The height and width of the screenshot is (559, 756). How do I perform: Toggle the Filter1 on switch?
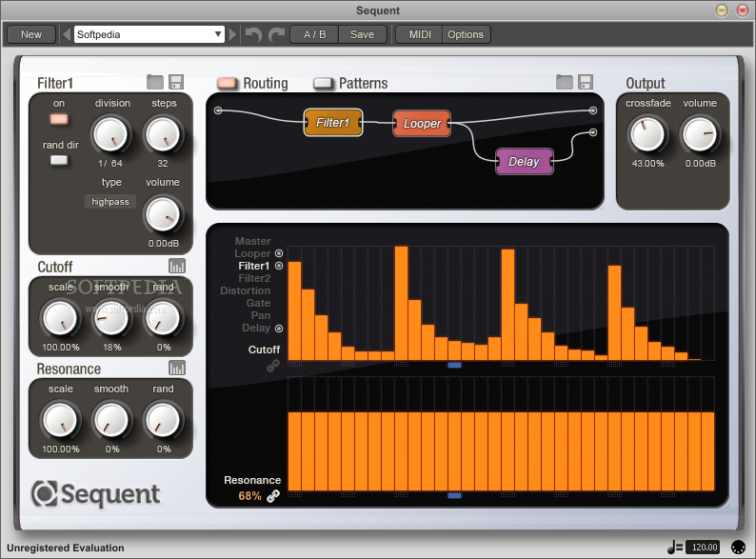(59, 119)
